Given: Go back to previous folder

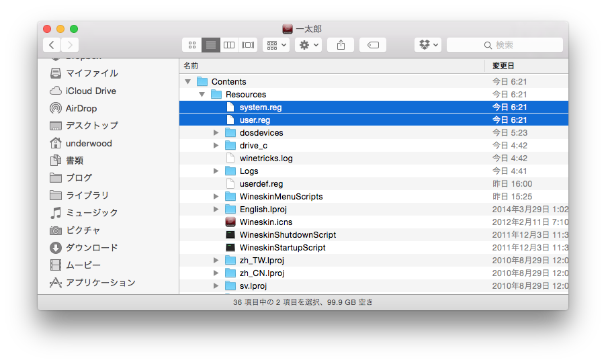Looking at the screenshot, I should tap(52, 45).
